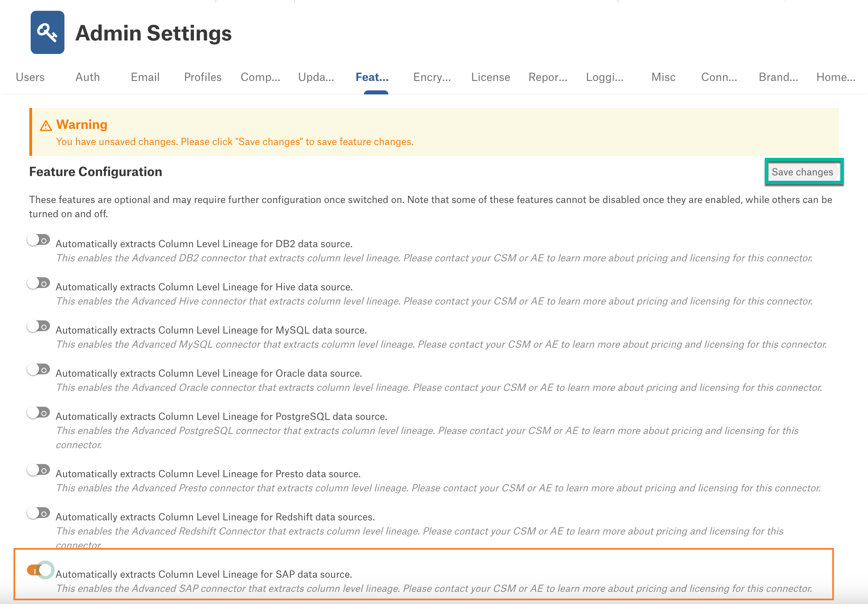Click the Redshift data sources label

point(215,517)
